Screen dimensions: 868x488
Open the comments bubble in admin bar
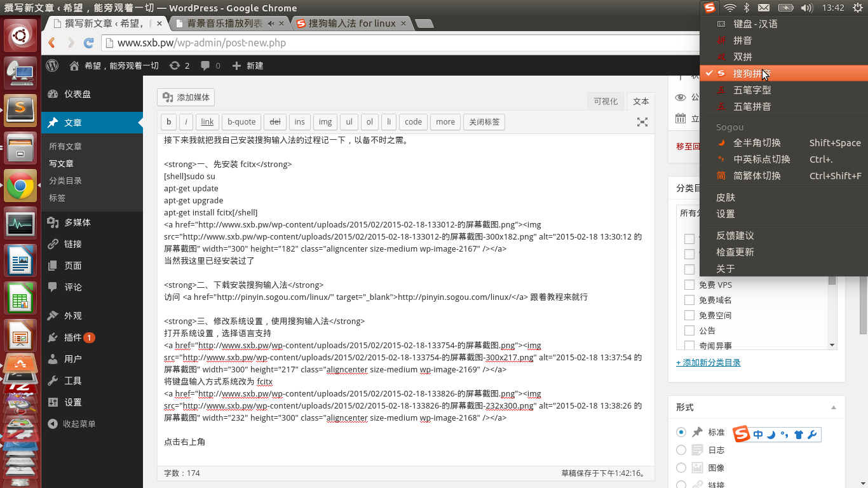pos(210,65)
